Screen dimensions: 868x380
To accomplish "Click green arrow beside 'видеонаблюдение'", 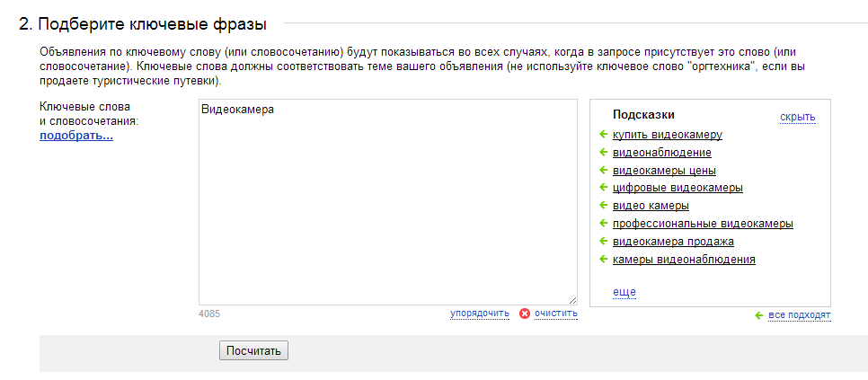I will point(604,152).
